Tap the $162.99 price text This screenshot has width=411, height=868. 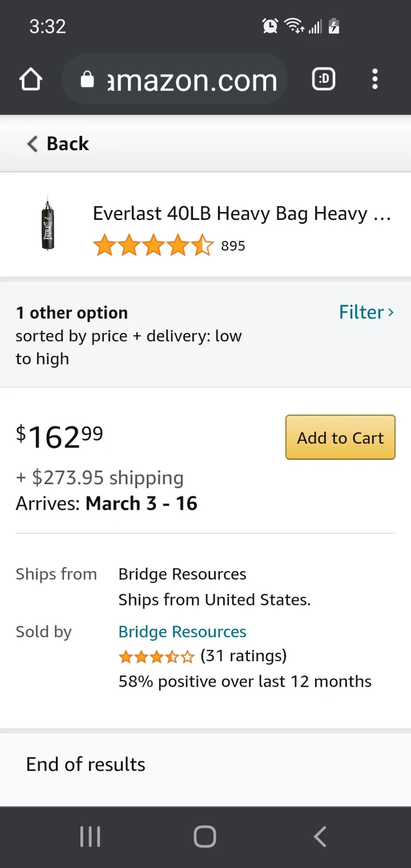(x=59, y=437)
